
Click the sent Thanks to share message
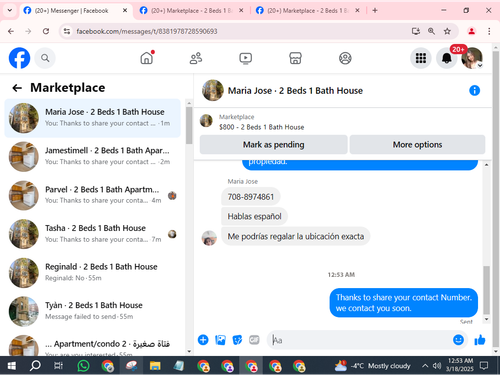404,303
